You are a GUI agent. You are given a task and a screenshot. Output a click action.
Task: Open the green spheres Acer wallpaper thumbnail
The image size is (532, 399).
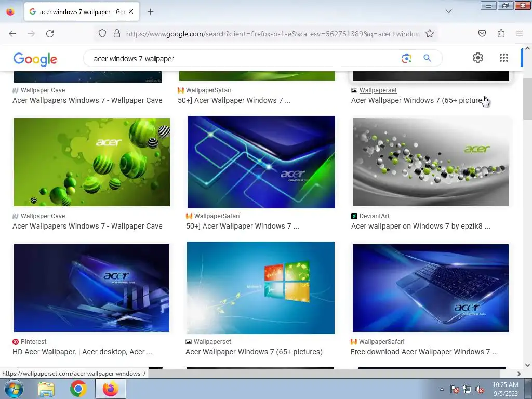(92, 162)
